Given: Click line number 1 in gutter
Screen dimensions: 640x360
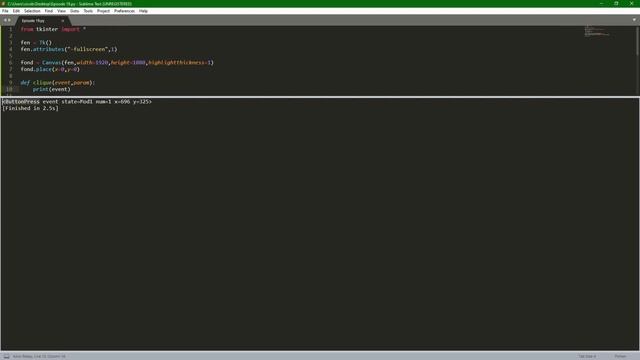Looking at the screenshot, I should (11, 29).
